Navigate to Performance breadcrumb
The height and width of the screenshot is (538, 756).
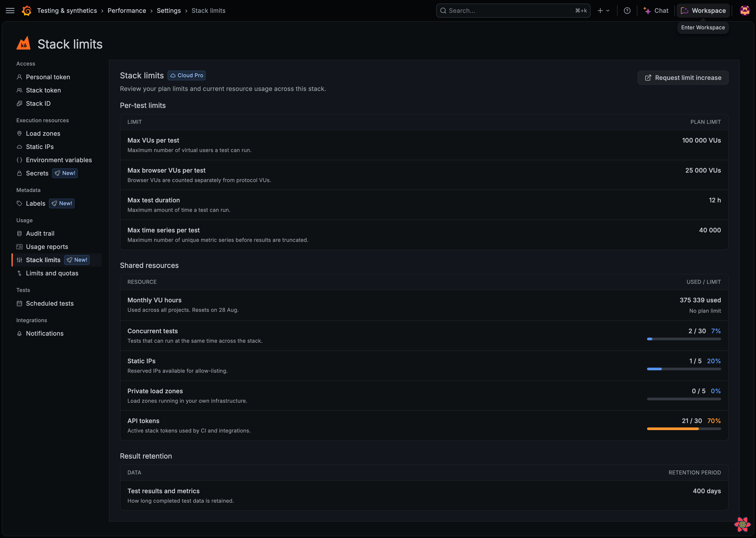127,11
